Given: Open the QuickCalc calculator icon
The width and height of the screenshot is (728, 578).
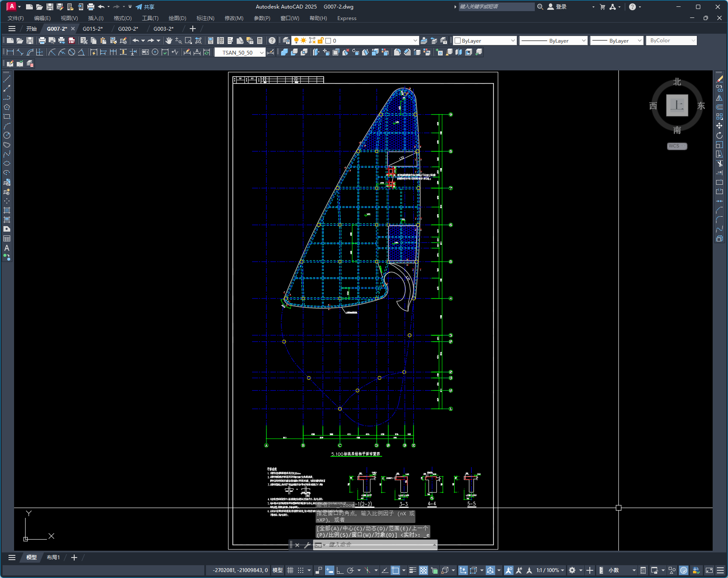Looking at the screenshot, I should [x=260, y=41].
